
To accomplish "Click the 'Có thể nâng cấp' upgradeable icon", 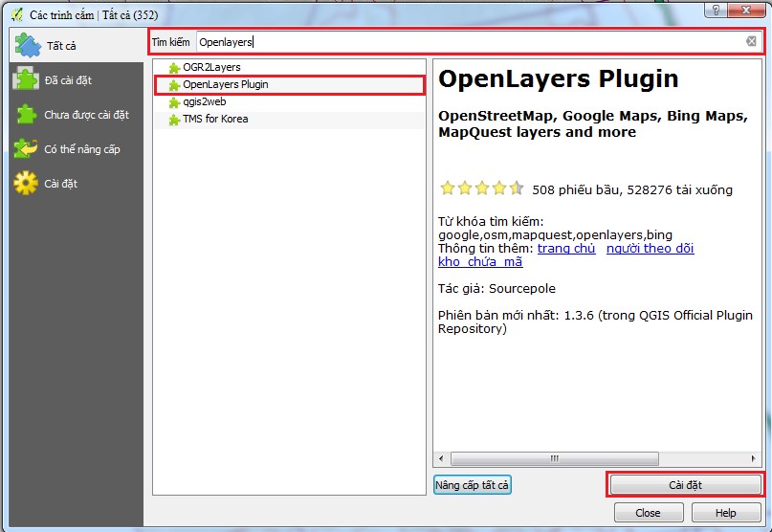I will click(x=26, y=149).
